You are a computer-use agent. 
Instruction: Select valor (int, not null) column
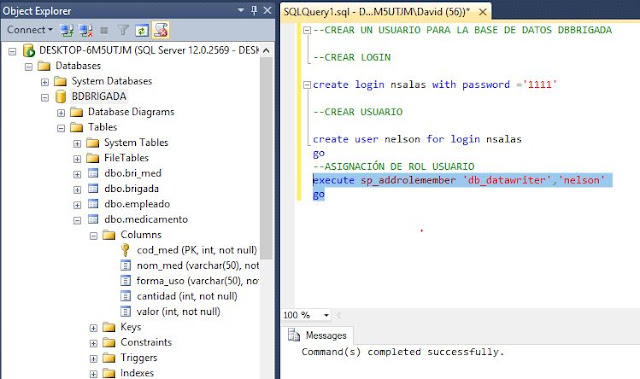[x=178, y=312]
